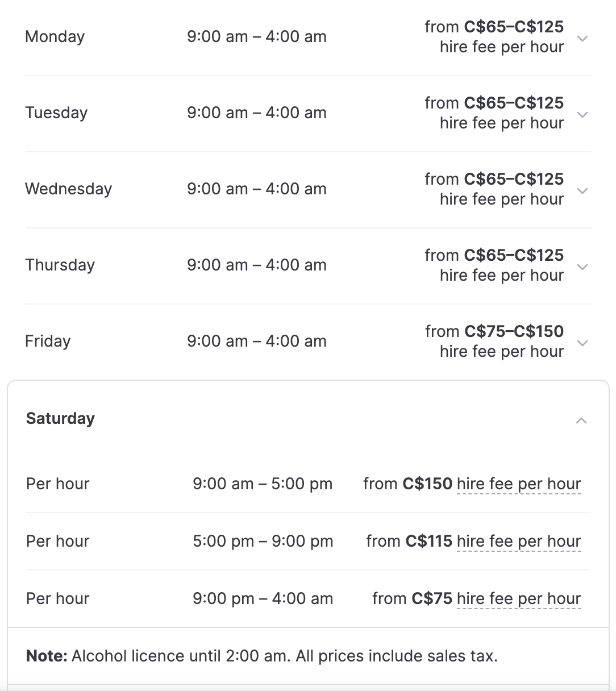Click the alcohol licence note text
Screen dimensions: 616x691
coord(262,656)
